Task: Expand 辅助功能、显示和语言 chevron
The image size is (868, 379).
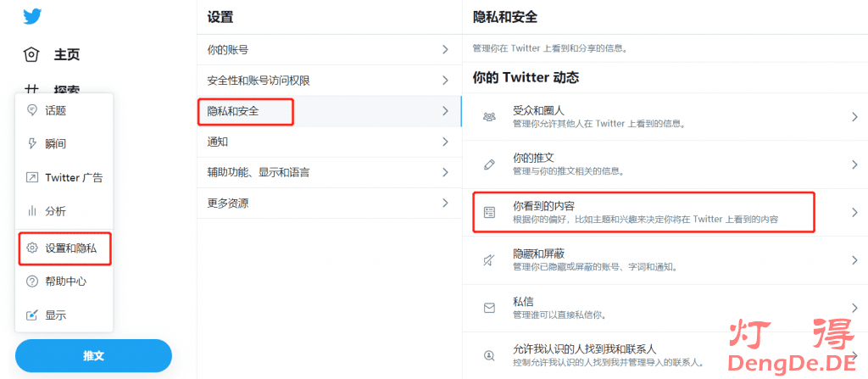Action: [445, 172]
